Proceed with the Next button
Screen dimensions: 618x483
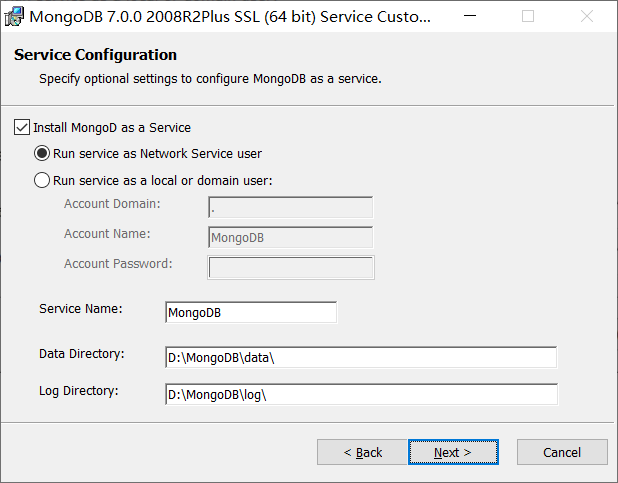click(453, 452)
